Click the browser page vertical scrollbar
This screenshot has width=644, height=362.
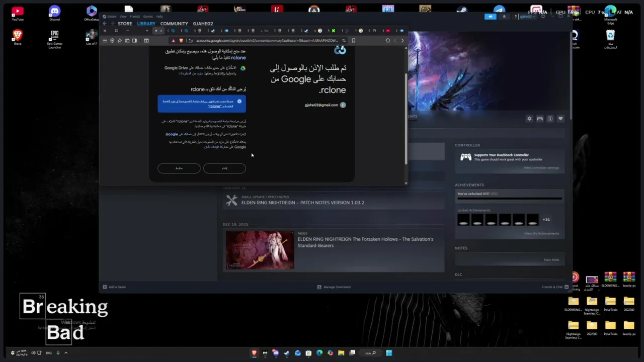pos(406,118)
